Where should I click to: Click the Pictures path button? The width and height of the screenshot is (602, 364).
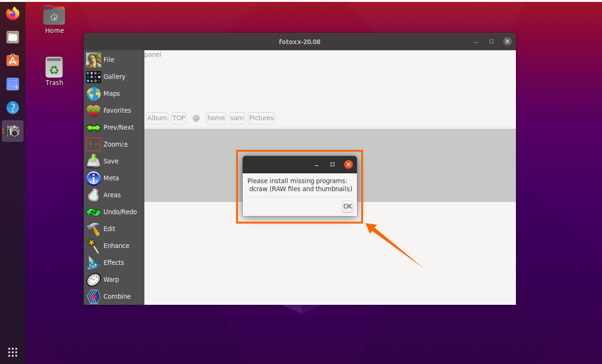point(261,118)
